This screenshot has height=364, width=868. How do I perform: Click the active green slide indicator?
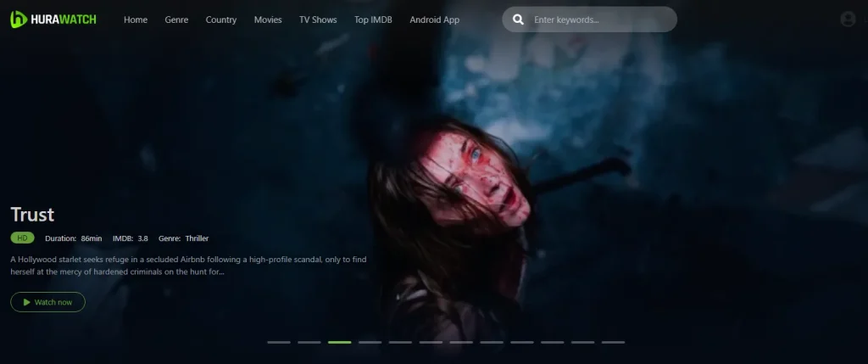(339, 342)
